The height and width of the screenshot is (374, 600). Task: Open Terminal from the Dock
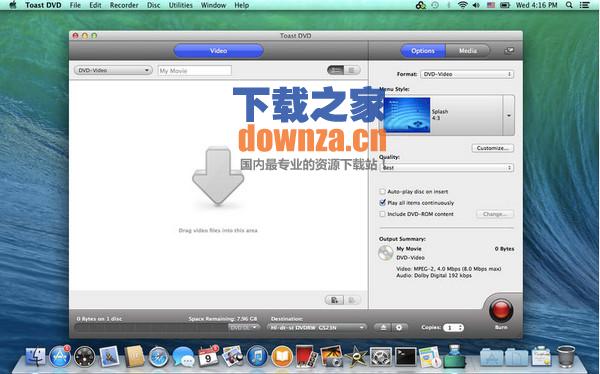(x=405, y=357)
